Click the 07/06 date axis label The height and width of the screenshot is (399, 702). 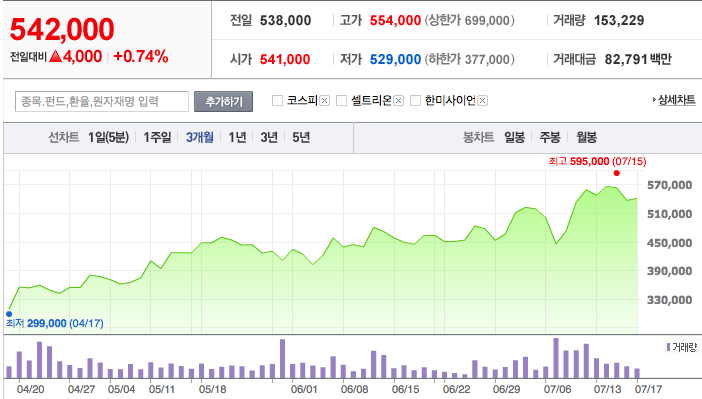click(x=557, y=389)
